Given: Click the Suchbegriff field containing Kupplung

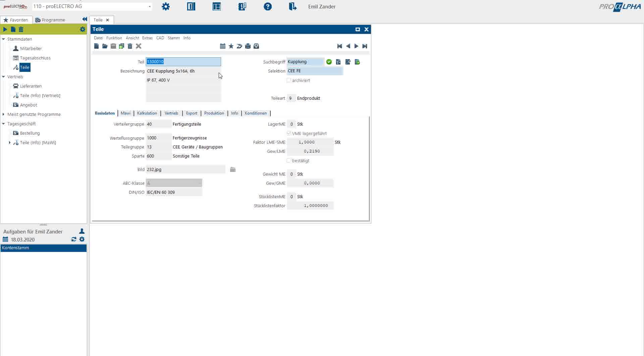Looking at the screenshot, I should point(306,62).
